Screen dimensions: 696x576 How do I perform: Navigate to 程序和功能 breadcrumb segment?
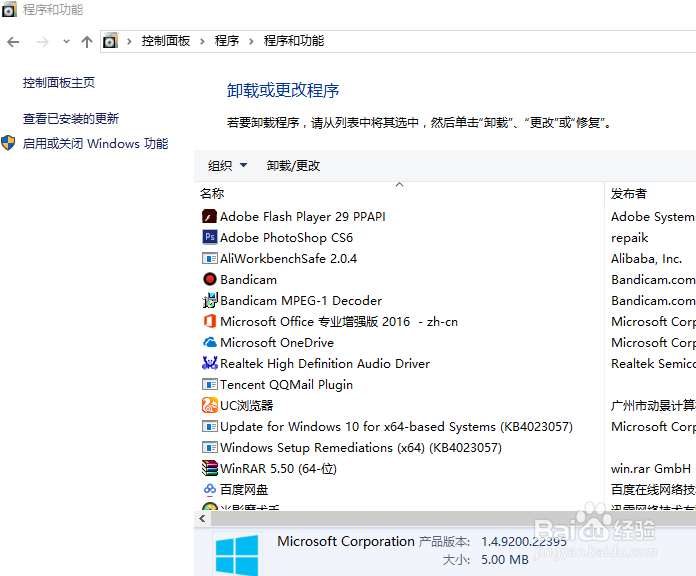[x=294, y=41]
